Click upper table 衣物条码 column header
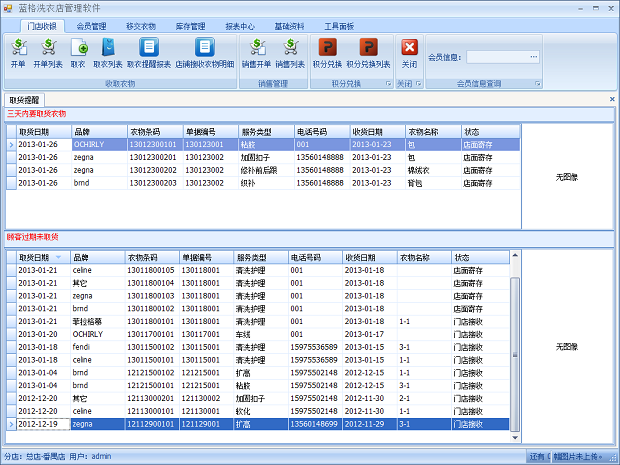 coord(155,132)
